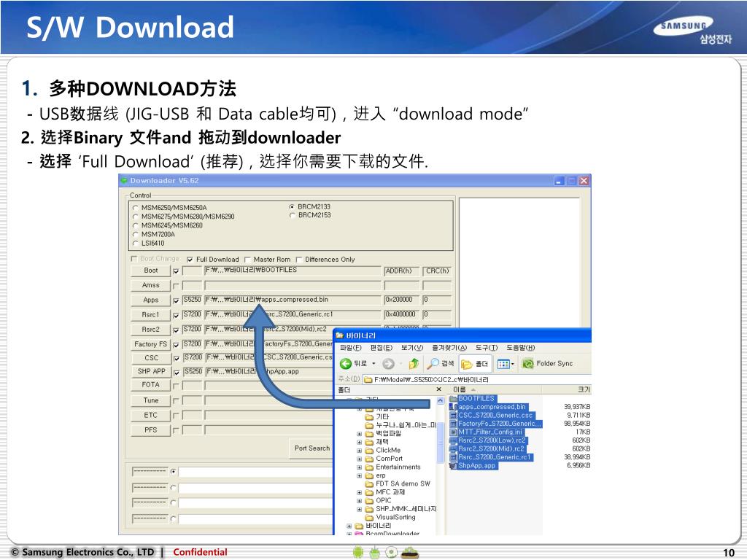This screenshot has width=747, height=560.
Task: Click the Explorer address bar path field
Action: click(x=476, y=379)
